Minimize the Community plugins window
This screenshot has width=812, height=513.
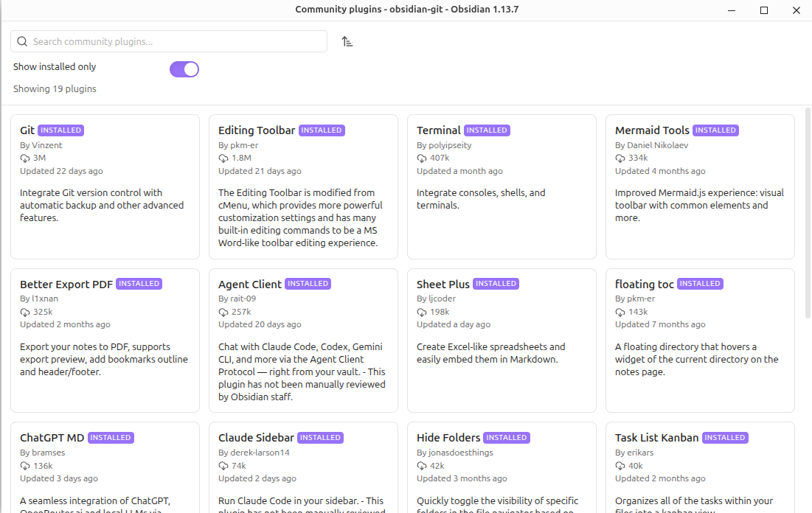click(731, 10)
